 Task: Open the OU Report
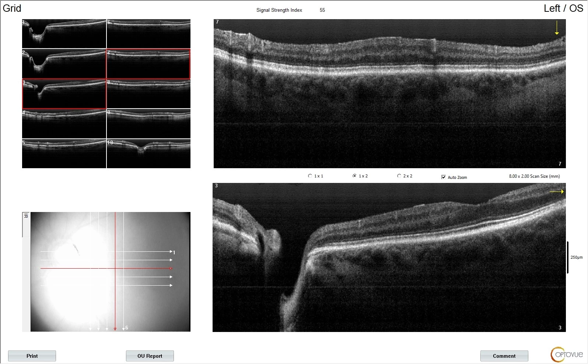tap(150, 356)
